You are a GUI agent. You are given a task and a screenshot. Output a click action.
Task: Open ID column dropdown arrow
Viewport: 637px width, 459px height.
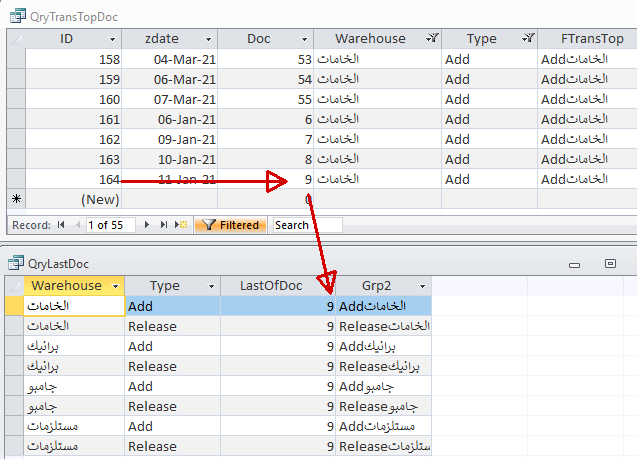(112, 39)
